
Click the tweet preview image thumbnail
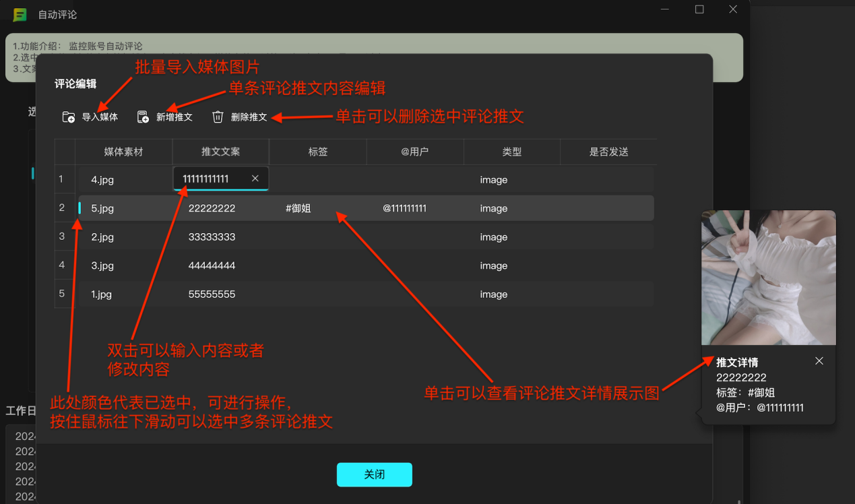(x=768, y=278)
